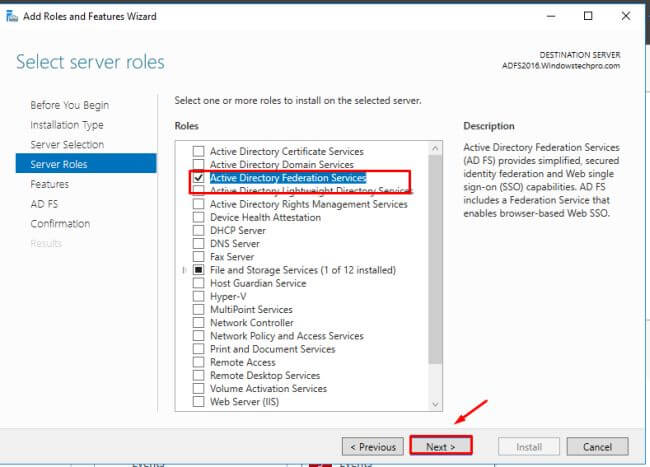650x467 pixels.
Task: Enable Remote Access role checkbox
Action: (x=199, y=363)
